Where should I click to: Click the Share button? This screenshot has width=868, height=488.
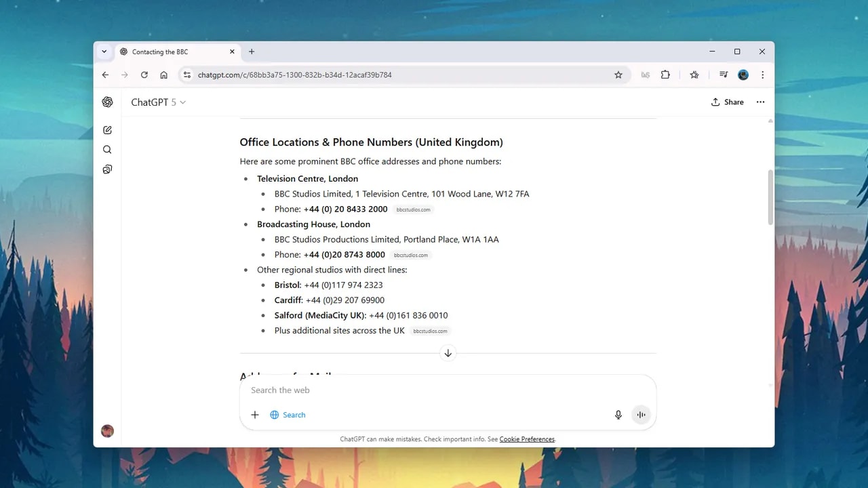coord(727,102)
